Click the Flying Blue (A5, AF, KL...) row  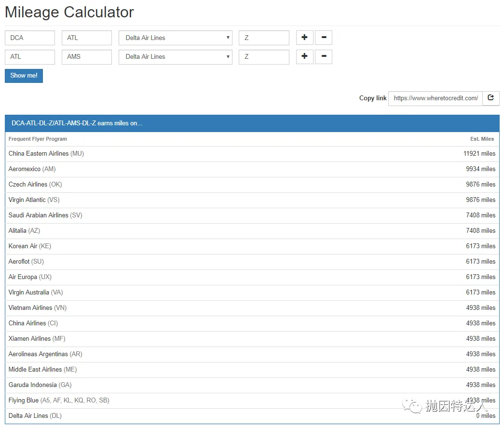(x=252, y=401)
